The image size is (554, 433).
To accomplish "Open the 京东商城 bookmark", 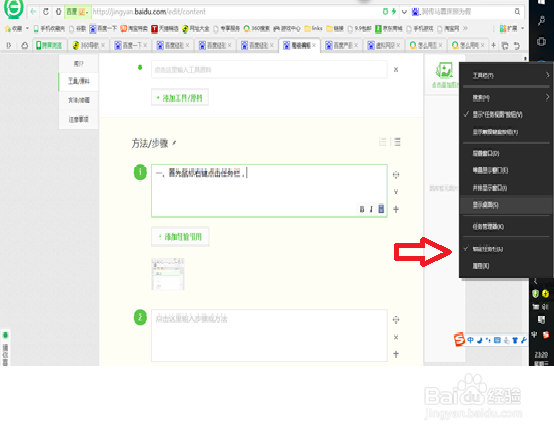I will point(389,29).
